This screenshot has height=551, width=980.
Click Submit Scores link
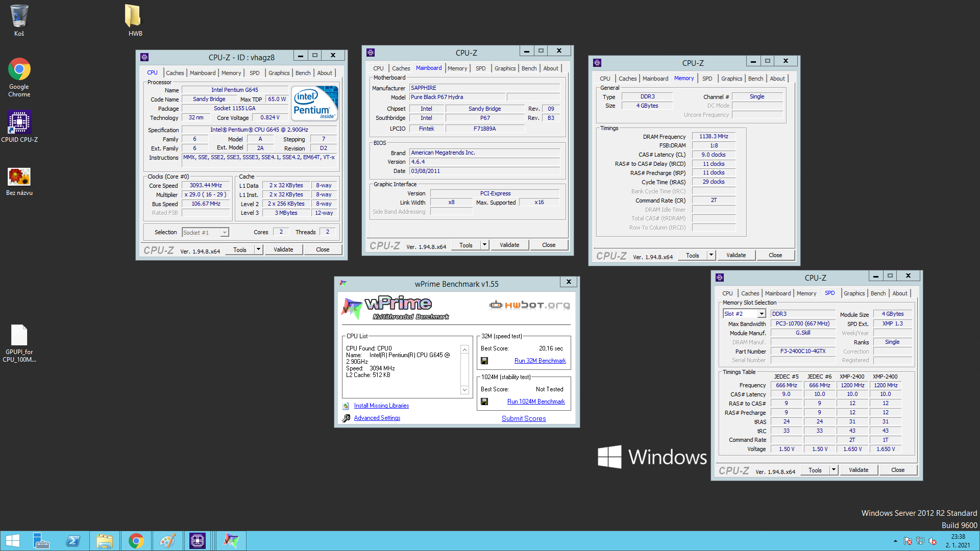524,418
